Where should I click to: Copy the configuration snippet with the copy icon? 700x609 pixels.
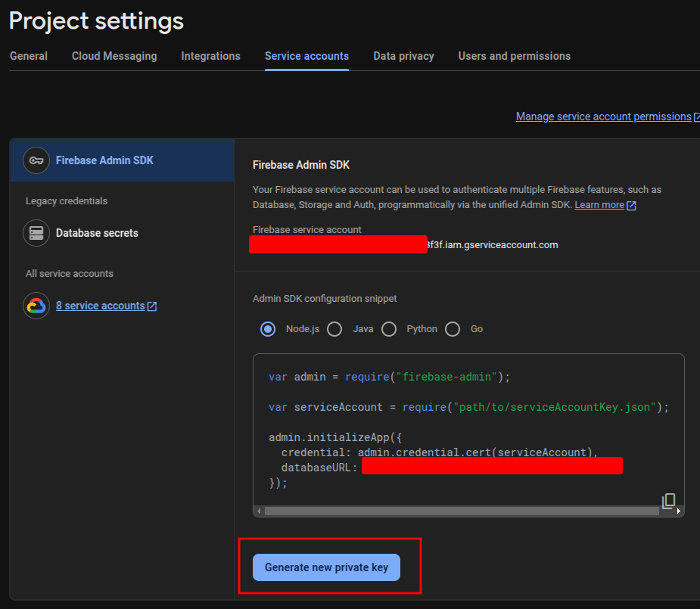click(x=668, y=501)
